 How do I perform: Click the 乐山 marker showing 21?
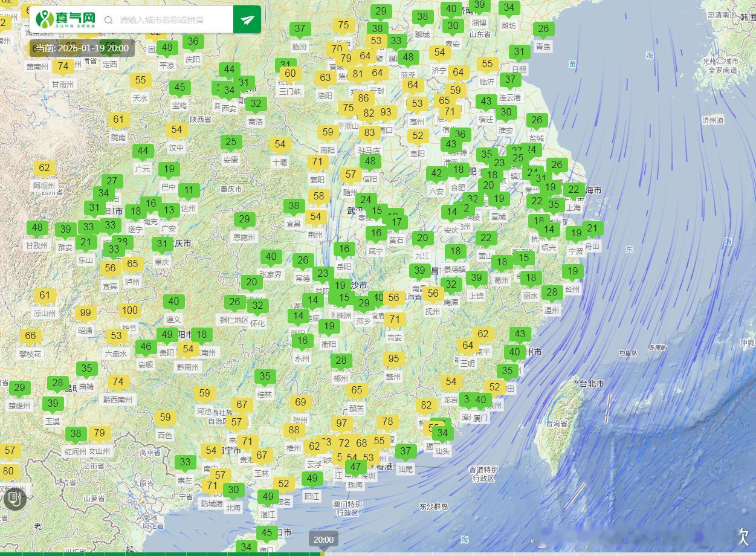(86, 244)
